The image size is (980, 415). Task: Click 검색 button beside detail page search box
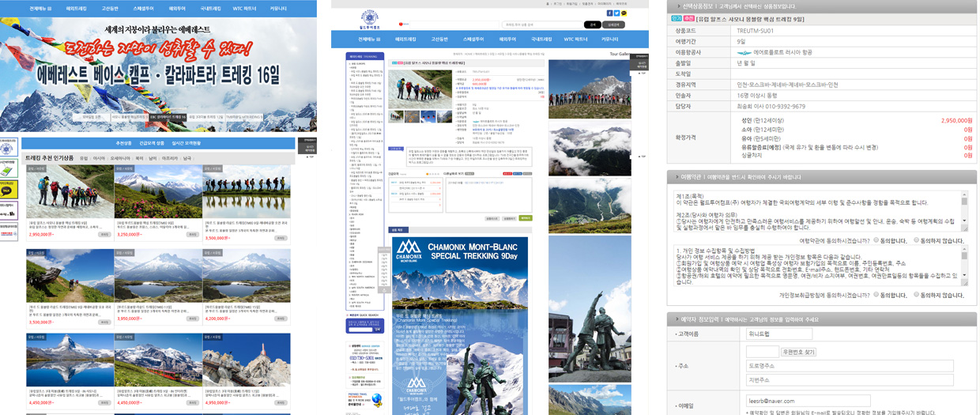(x=594, y=25)
